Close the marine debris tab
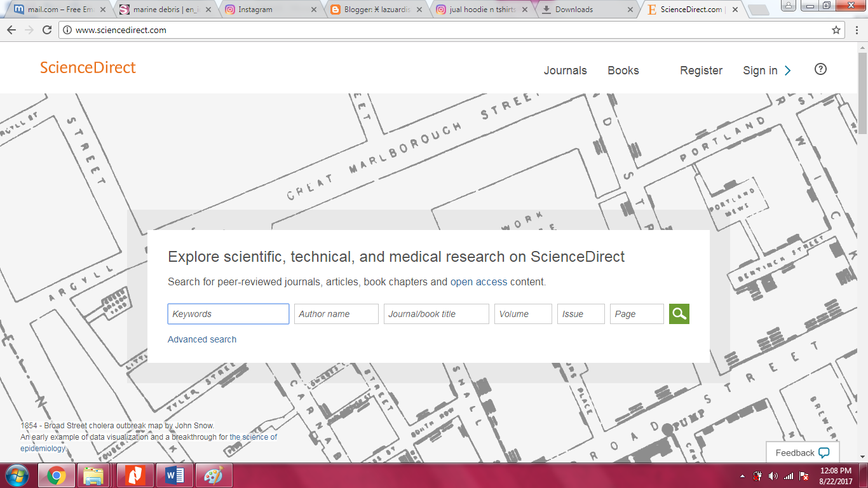The width and height of the screenshot is (868, 488). pyautogui.click(x=208, y=10)
